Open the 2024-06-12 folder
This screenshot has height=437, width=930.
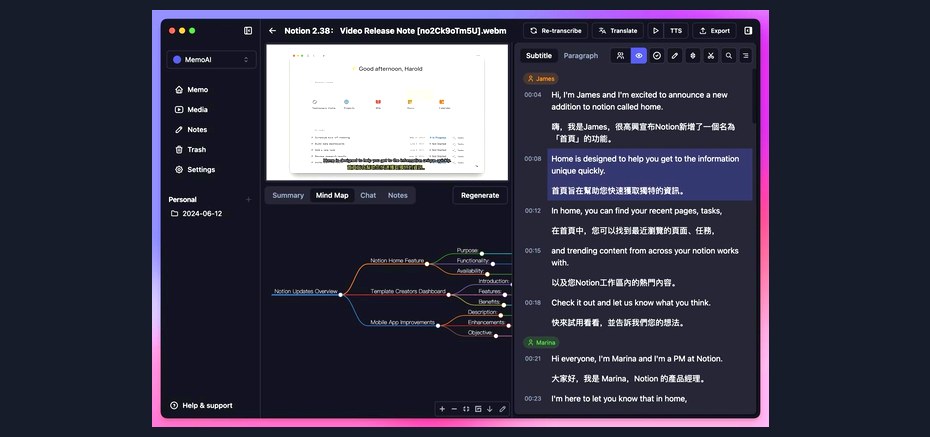click(196, 213)
